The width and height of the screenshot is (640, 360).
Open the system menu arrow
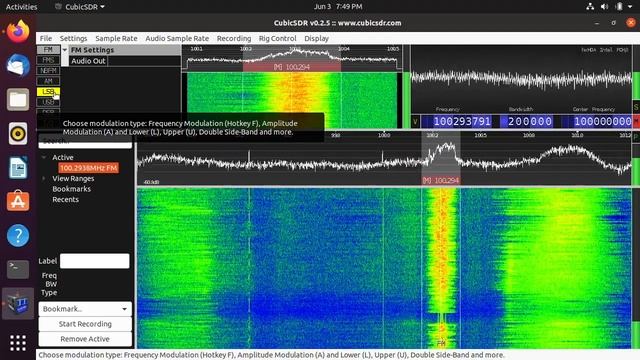point(631,7)
